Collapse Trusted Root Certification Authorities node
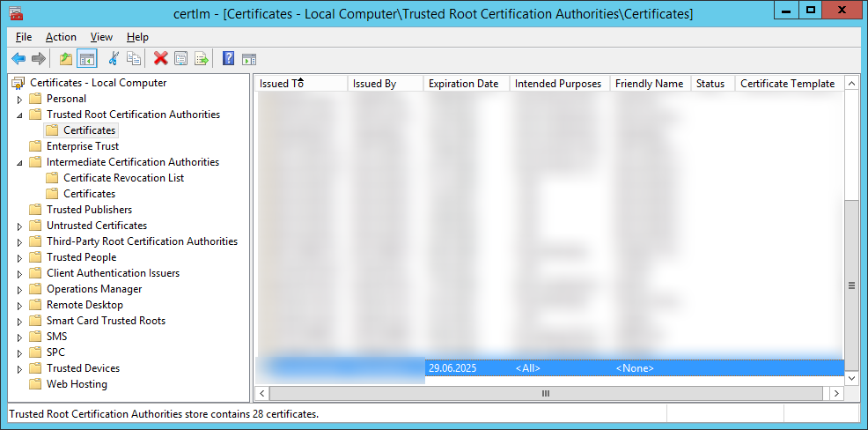Viewport: 868px width, 430px height. point(19,115)
